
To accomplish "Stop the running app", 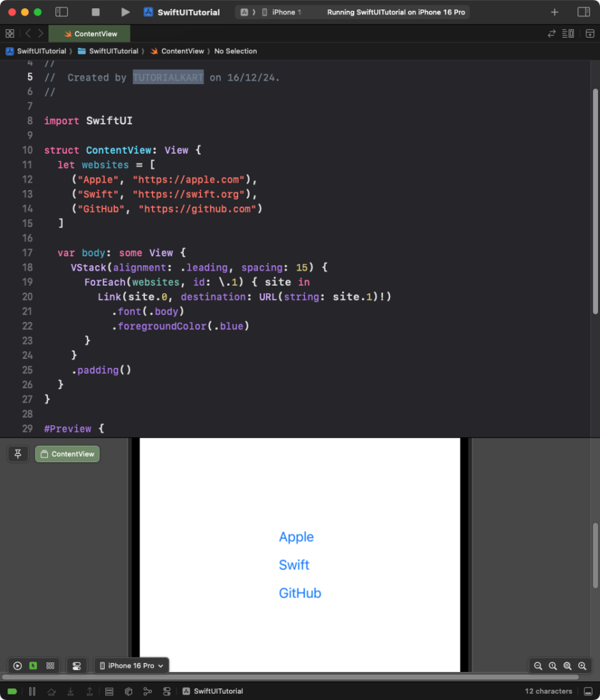I will pos(96,11).
